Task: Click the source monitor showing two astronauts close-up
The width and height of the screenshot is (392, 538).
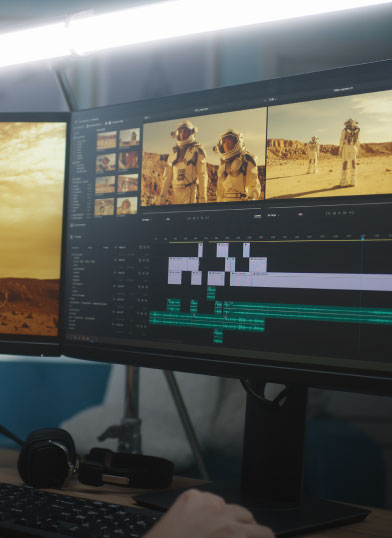Action: (x=204, y=157)
